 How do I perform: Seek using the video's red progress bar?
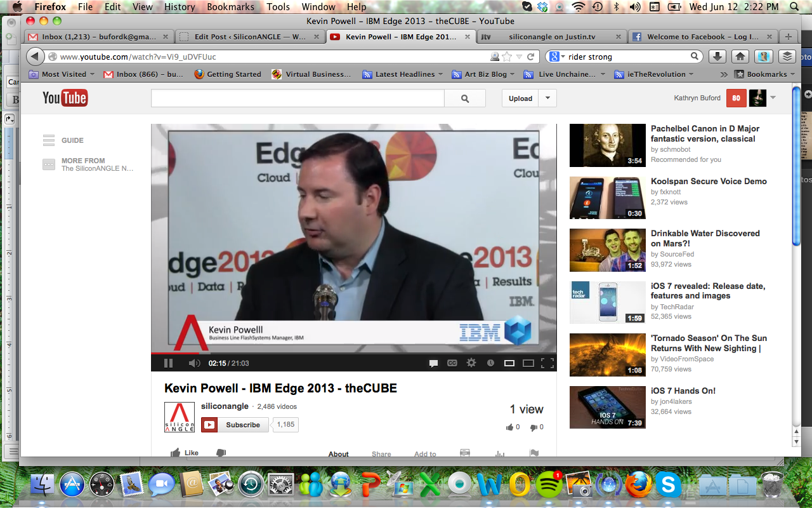[353, 353]
